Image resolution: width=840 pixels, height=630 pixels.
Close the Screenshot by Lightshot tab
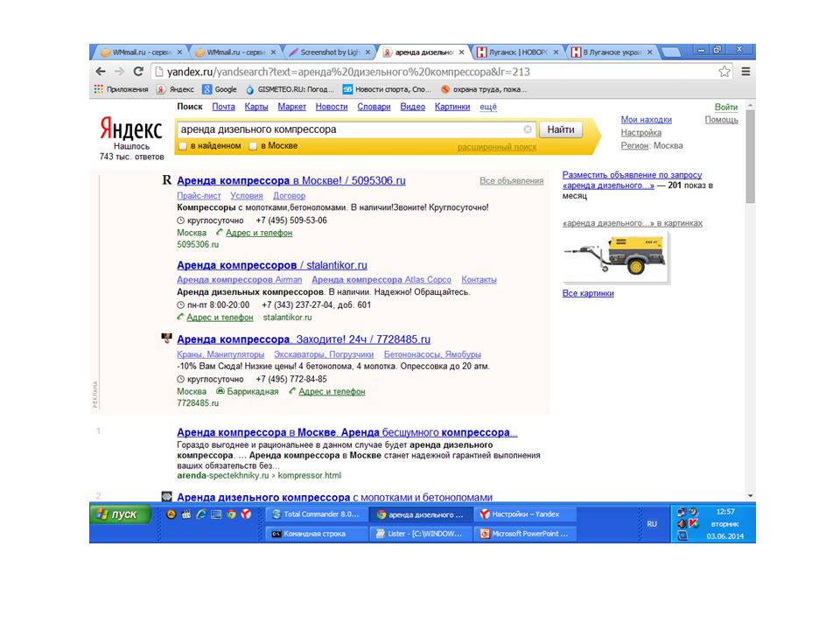[x=368, y=52]
